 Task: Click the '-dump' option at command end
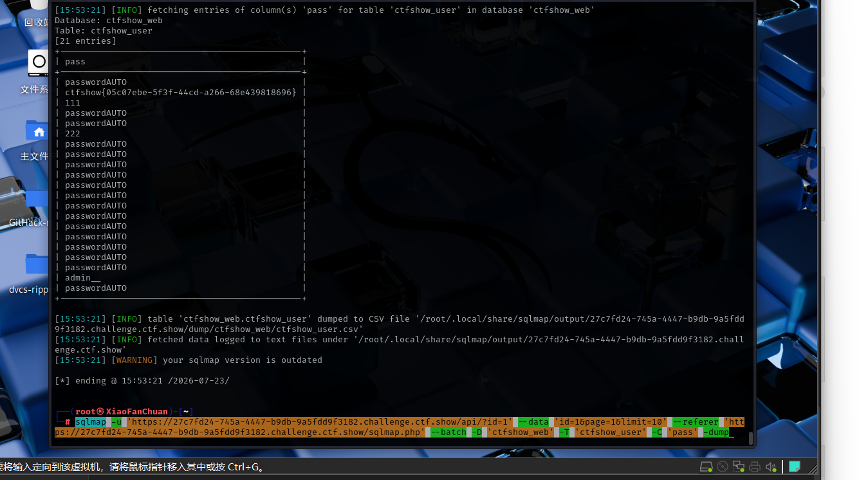click(x=716, y=432)
